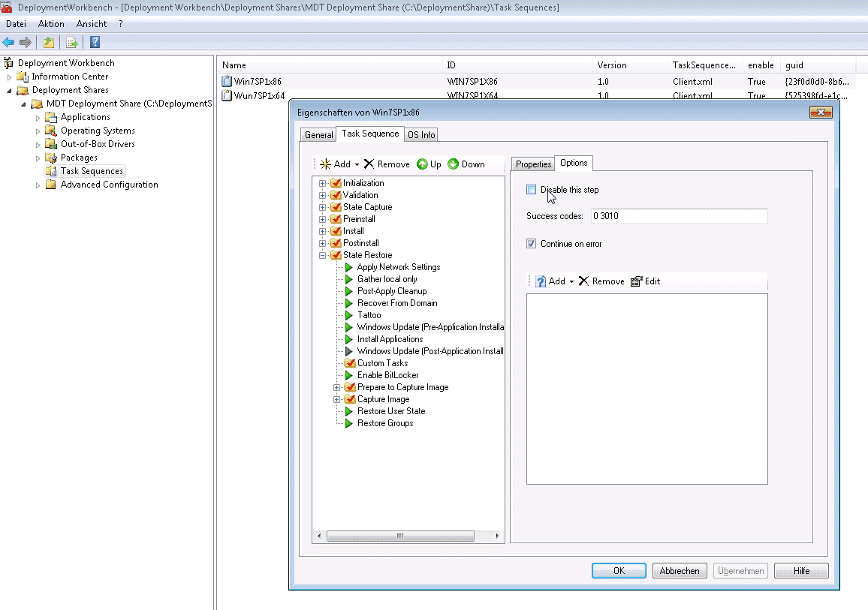
Task: Collapse the State Restore group
Action: (x=322, y=256)
